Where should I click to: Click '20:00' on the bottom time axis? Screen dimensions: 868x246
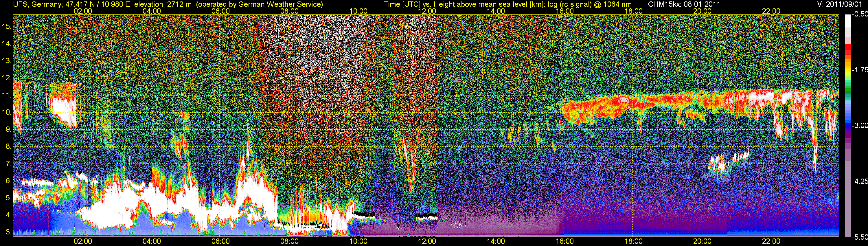click(702, 241)
